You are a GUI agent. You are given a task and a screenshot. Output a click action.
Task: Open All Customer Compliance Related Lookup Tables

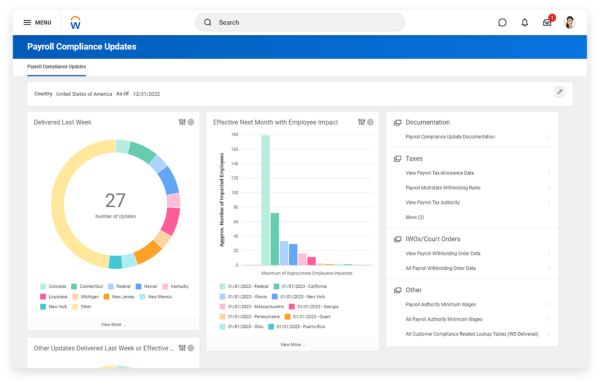(472, 334)
